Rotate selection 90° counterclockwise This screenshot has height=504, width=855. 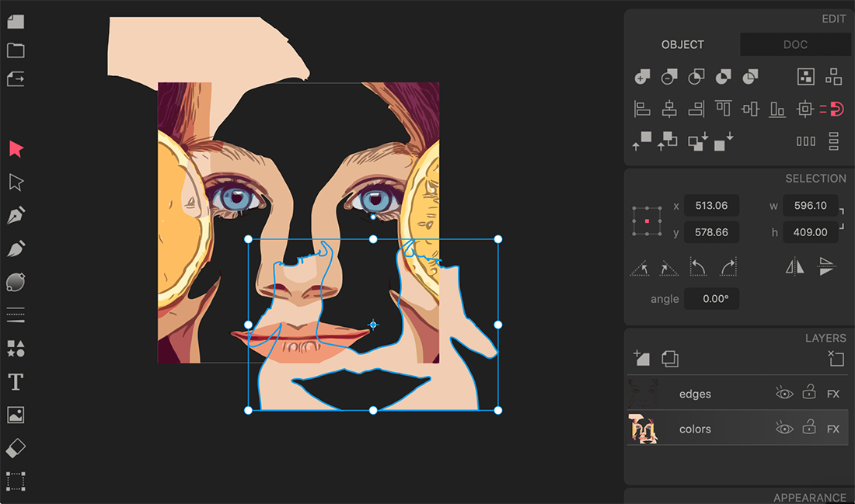pyautogui.click(x=698, y=268)
